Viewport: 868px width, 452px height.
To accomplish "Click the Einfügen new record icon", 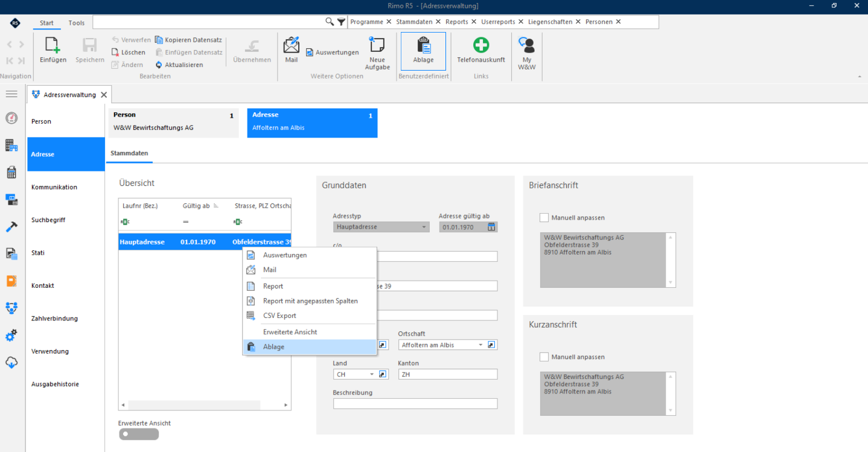I will tap(53, 45).
